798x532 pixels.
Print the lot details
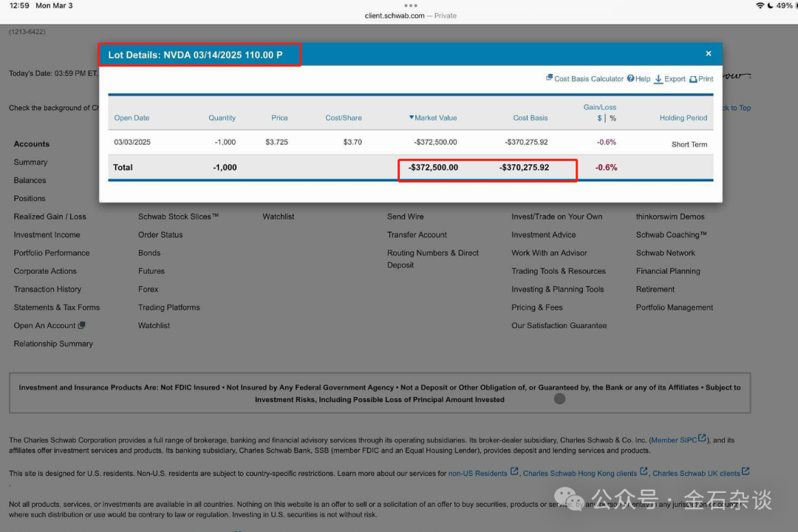click(701, 79)
